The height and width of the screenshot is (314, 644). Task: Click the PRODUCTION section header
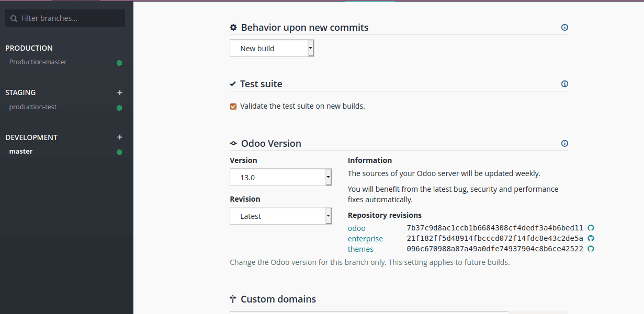pyautogui.click(x=29, y=48)
